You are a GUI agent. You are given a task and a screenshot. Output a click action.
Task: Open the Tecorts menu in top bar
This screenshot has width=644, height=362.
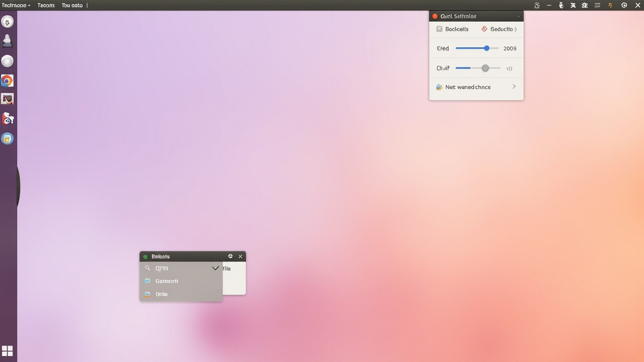coord(46,5)
